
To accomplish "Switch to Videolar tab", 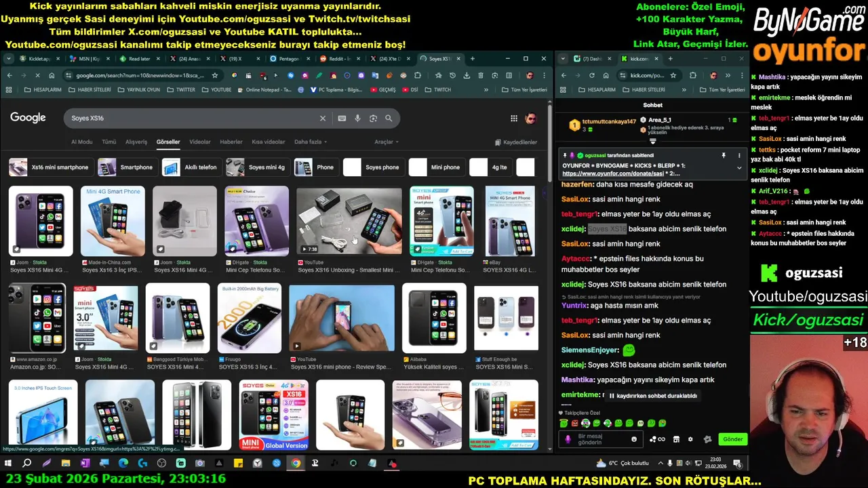I will pyautogui.click(x=200, y=142).
